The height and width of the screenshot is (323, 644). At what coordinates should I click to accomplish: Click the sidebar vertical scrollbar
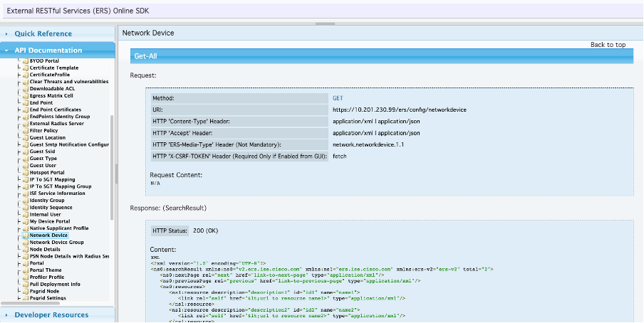pos(112,167)
